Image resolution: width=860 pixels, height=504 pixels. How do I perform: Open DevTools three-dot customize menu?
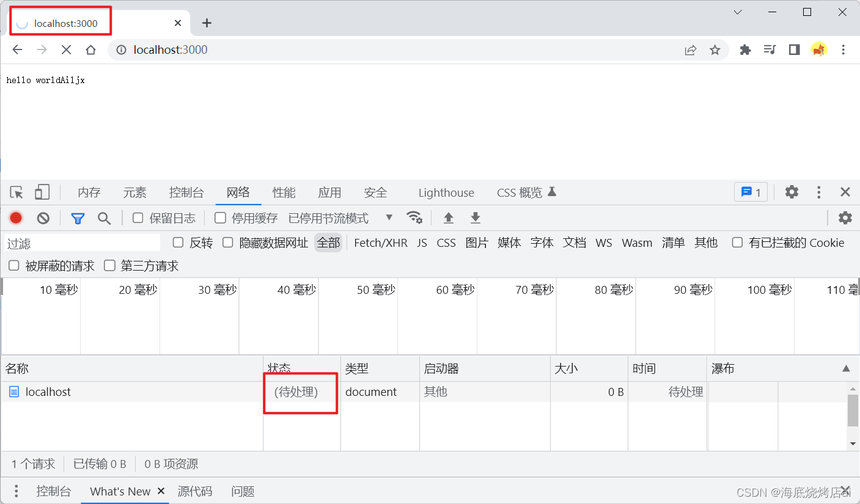tap(819, 192)
